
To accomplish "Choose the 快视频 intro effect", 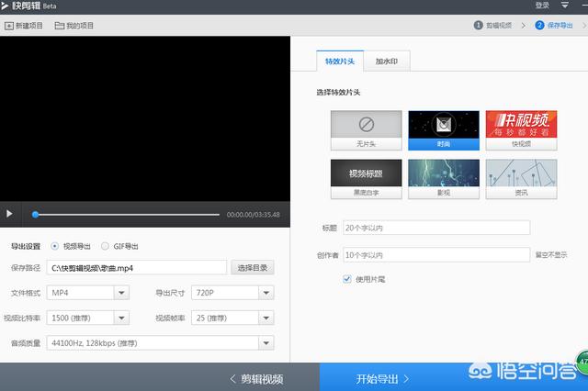I will tap(521, 129).
